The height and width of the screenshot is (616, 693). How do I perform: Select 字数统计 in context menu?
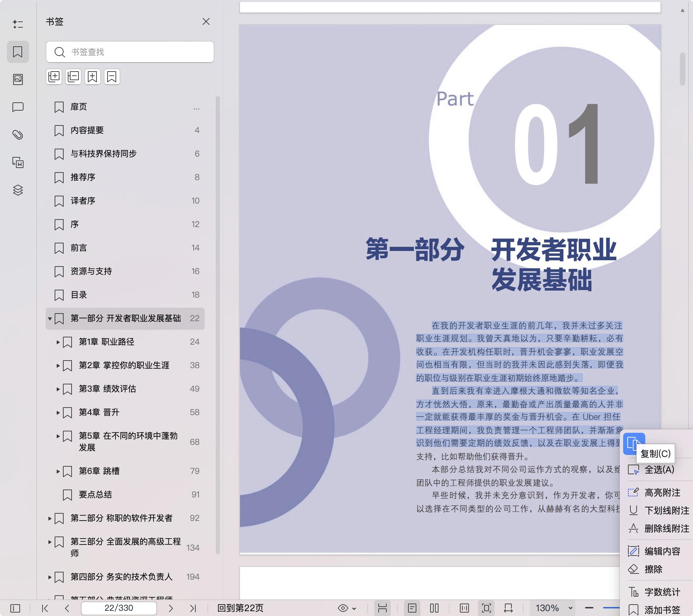pyautogui.click(x=662, y=592)
